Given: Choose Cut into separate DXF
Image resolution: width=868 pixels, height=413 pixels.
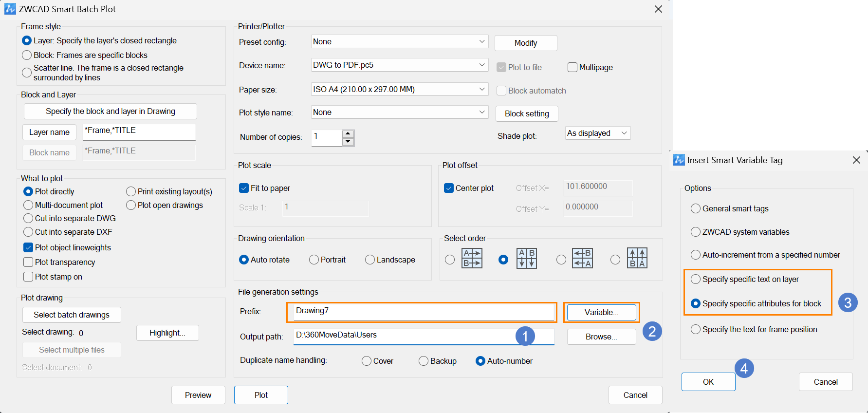Looking at the screenshot, I should (28, 232).
